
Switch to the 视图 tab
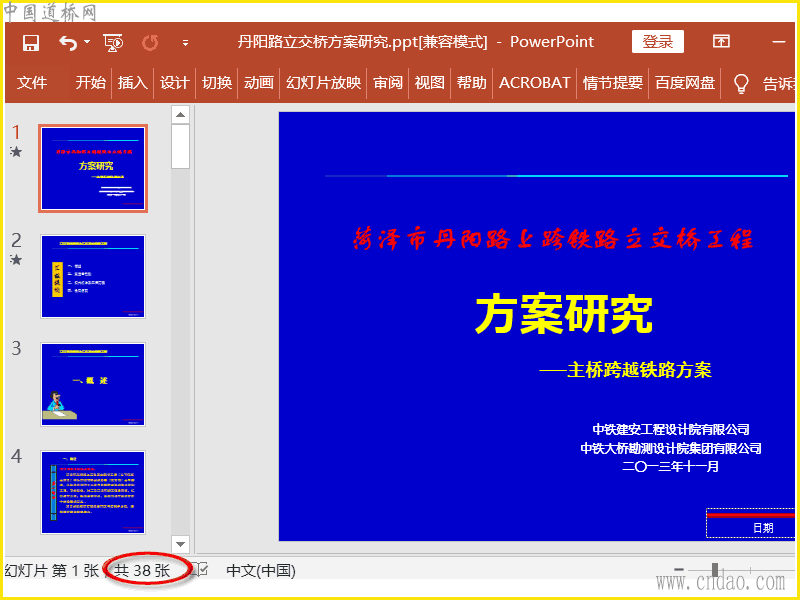tap(430, 83)
